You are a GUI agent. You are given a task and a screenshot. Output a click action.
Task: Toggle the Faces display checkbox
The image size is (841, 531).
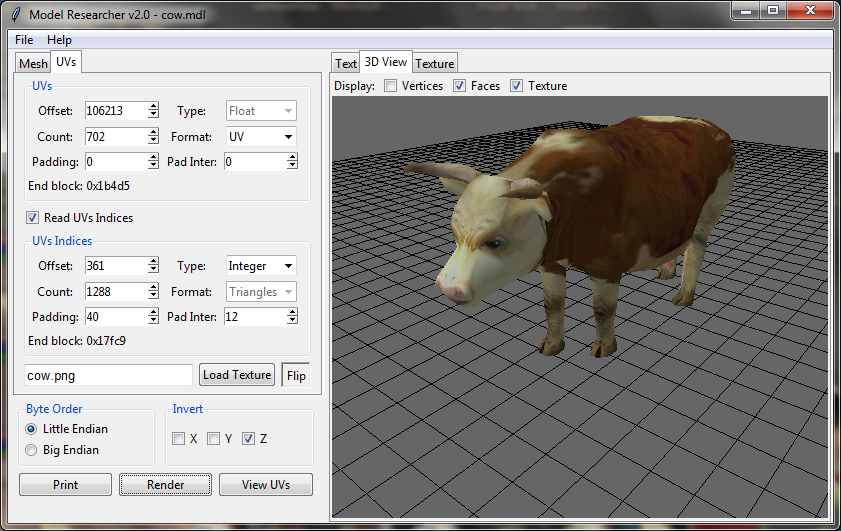459,86
